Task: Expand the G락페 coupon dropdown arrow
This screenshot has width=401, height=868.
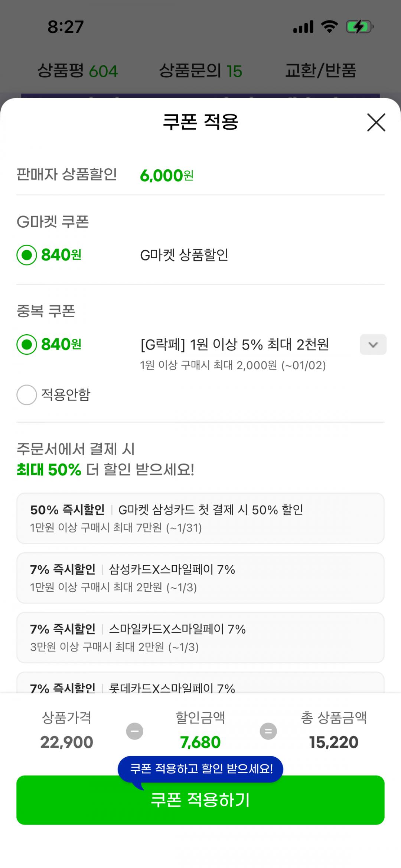Action: (373, 345)
